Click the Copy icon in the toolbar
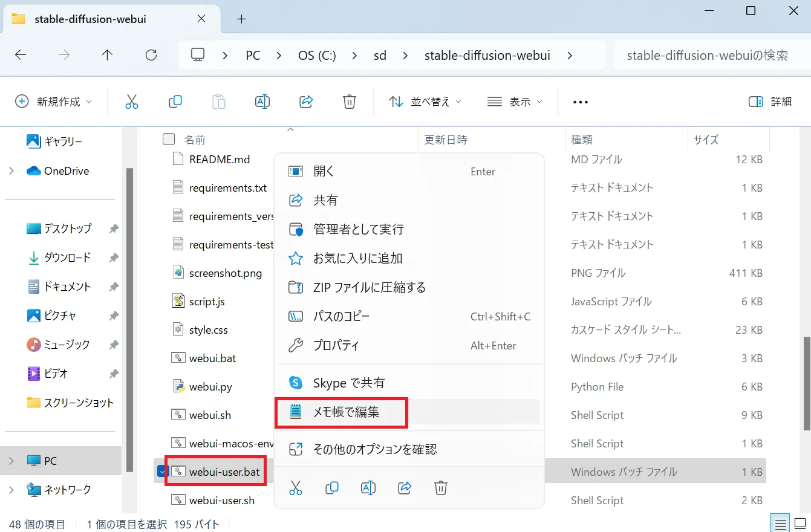Viewport: 811px width, 532px height. [175, 102]
